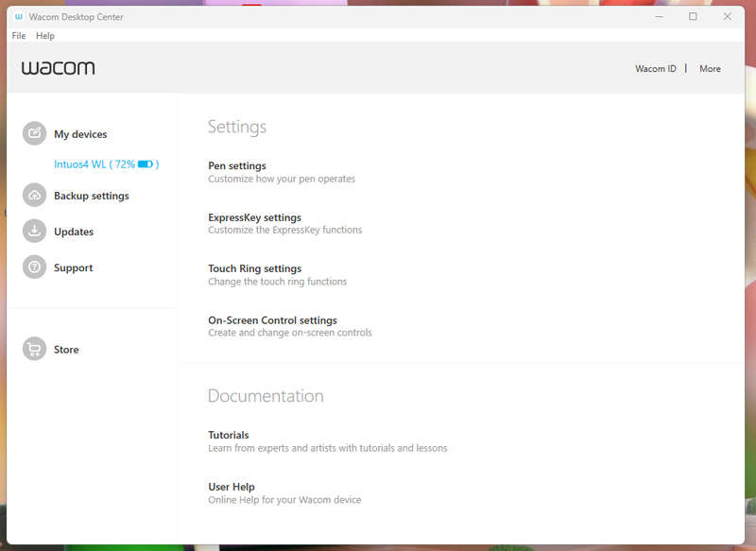
Task: Open Pen settings
Action: 237,165
